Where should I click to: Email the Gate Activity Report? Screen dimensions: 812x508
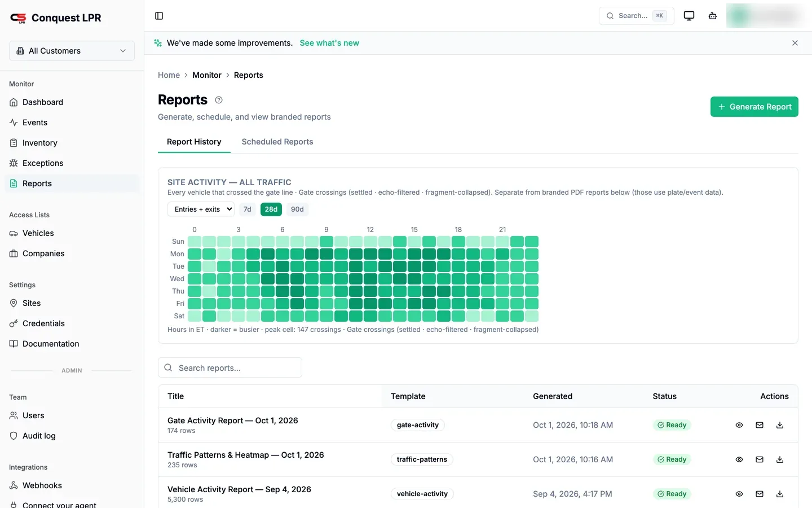pos(760,425)
